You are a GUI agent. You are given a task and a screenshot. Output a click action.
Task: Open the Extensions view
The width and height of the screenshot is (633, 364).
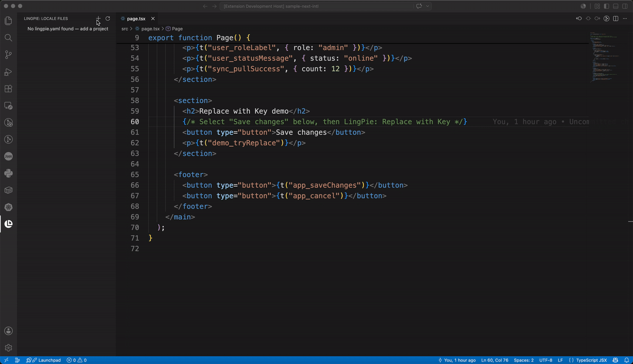(x=8, y=89)
